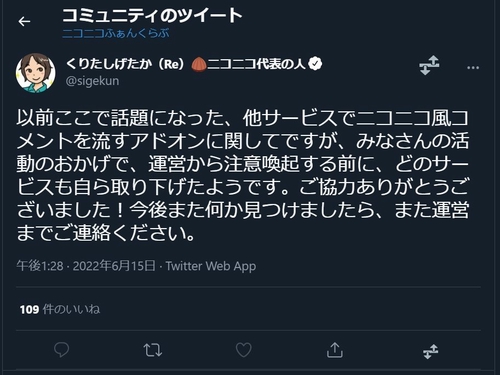Click the コミュニティのツイート header title
Screen dimensions: 500x375
152,15
